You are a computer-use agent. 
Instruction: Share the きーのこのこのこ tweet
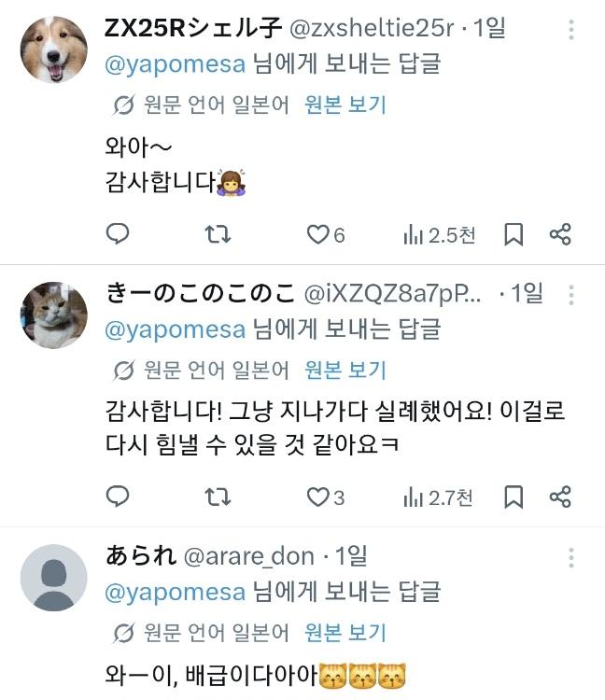(x=560, y=497)
